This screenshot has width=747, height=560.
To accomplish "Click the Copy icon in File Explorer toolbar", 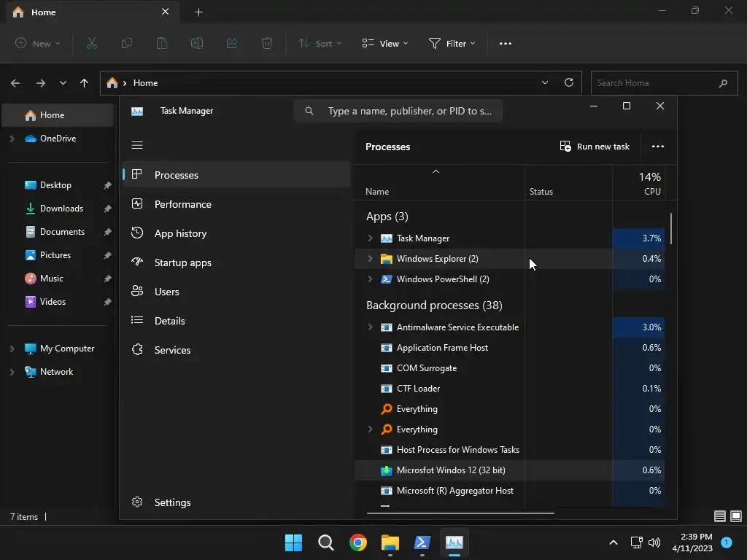I will (127, 43).
